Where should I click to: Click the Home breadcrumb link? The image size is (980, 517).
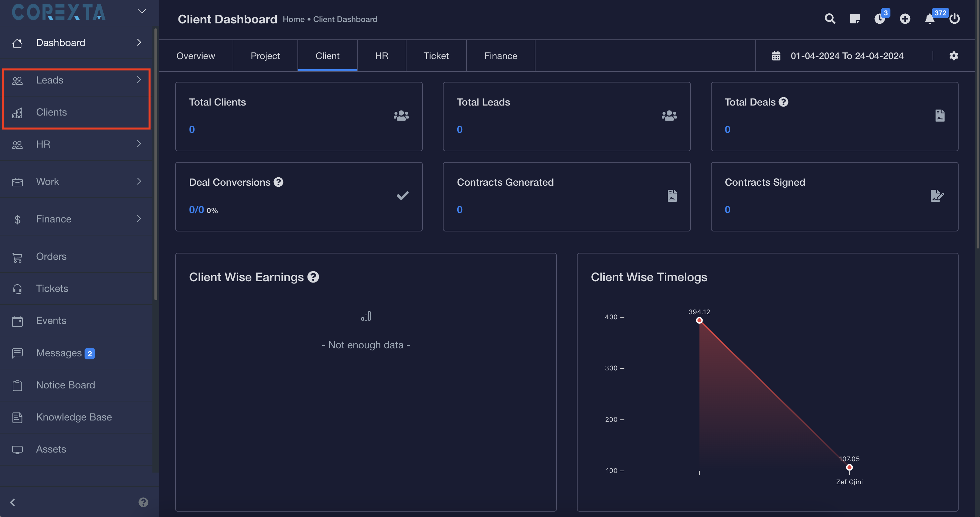293,19
